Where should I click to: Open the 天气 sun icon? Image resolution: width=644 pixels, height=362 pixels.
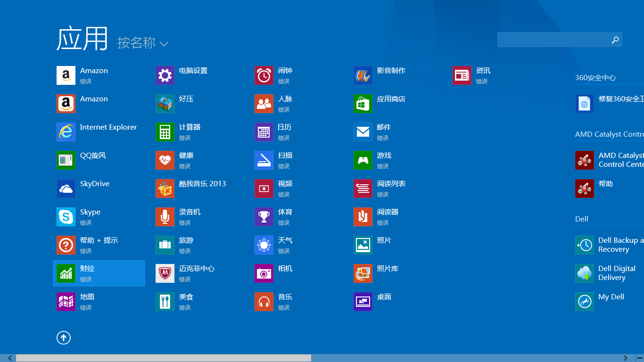tap(264, 245)
